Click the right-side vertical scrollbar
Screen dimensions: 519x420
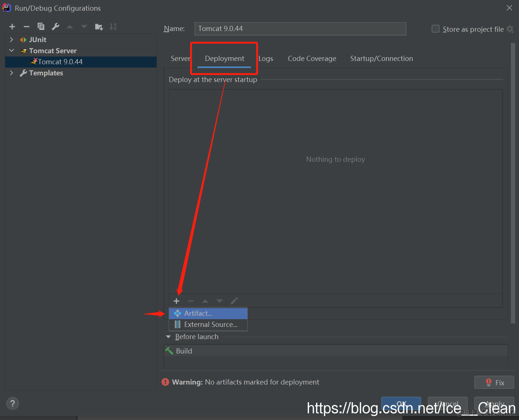tap(513, 183)
